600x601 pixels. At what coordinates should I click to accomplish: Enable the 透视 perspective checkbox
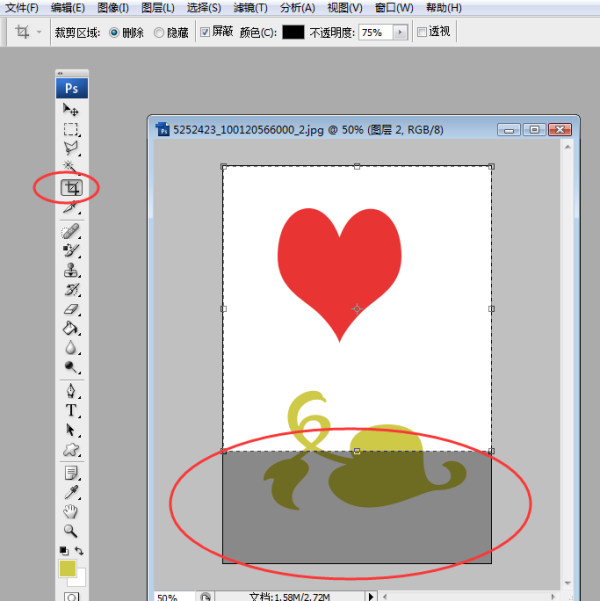click(421, 32)
